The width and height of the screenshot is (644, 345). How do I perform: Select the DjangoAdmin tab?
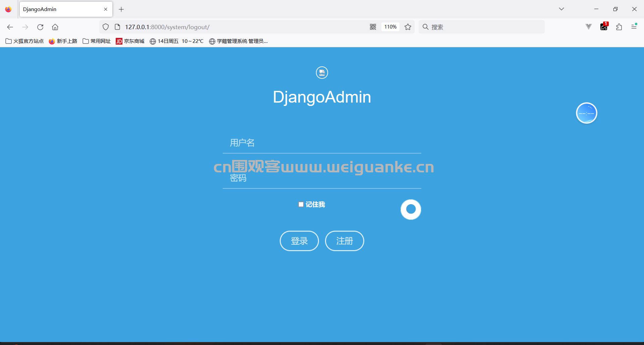tap(66, 9)
